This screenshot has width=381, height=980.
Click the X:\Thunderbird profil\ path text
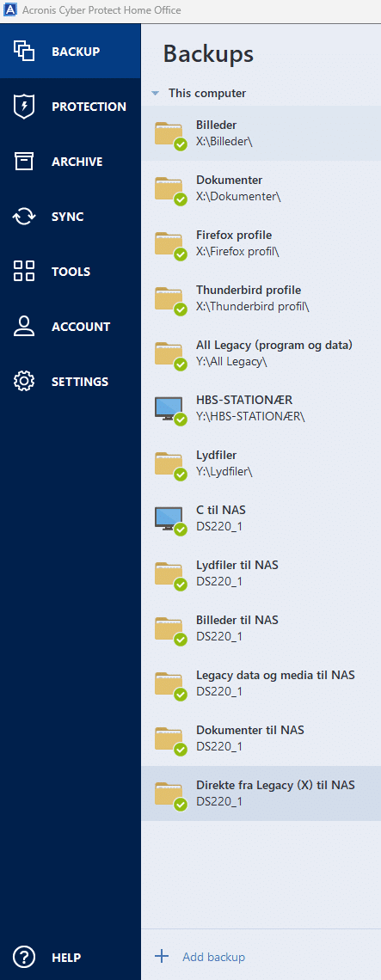253,306
